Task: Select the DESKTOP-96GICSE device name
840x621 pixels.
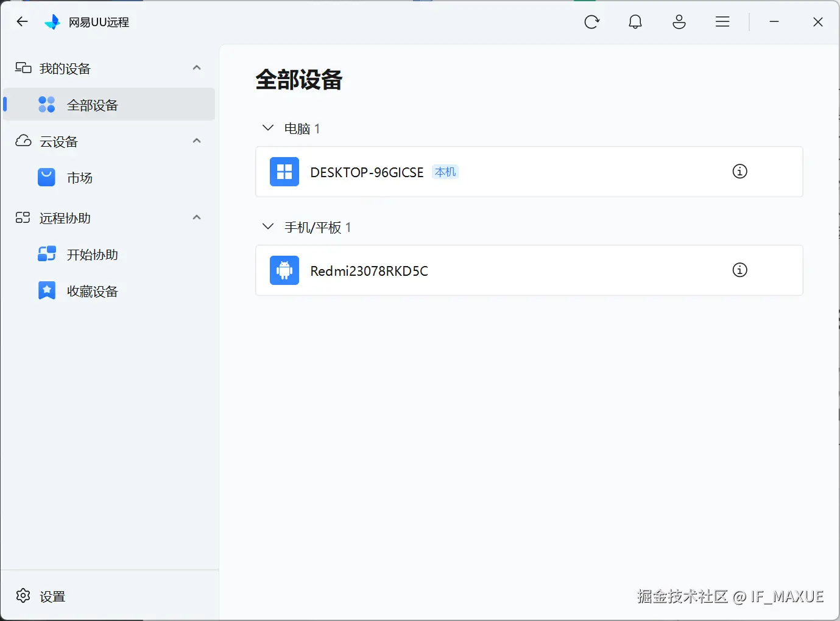Action: tap(367, 172)
